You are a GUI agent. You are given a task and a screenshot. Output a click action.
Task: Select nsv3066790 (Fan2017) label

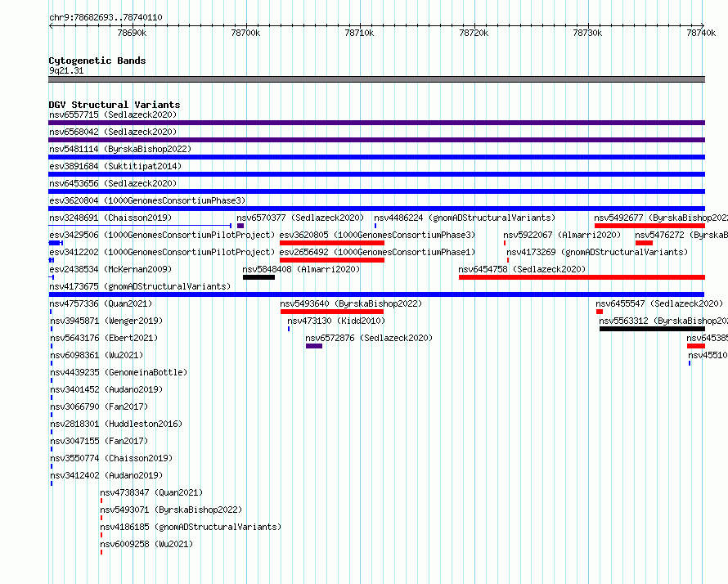tap(99, 407)
